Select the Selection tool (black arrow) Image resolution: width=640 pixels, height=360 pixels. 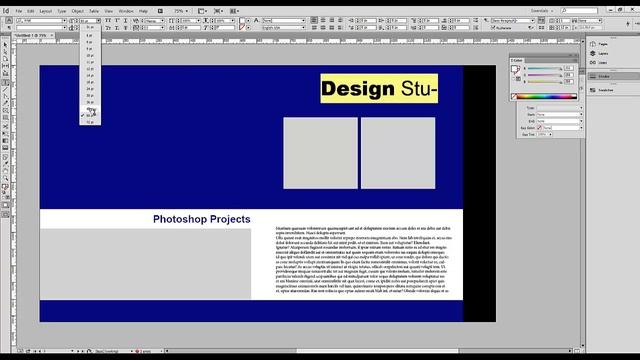pyautogui.click(x=5, y=45)
